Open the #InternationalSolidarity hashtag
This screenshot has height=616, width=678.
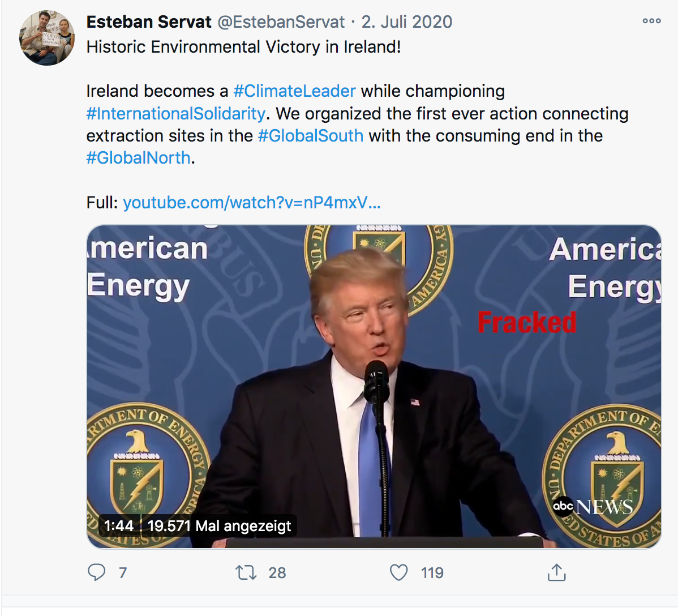(175, 114)
